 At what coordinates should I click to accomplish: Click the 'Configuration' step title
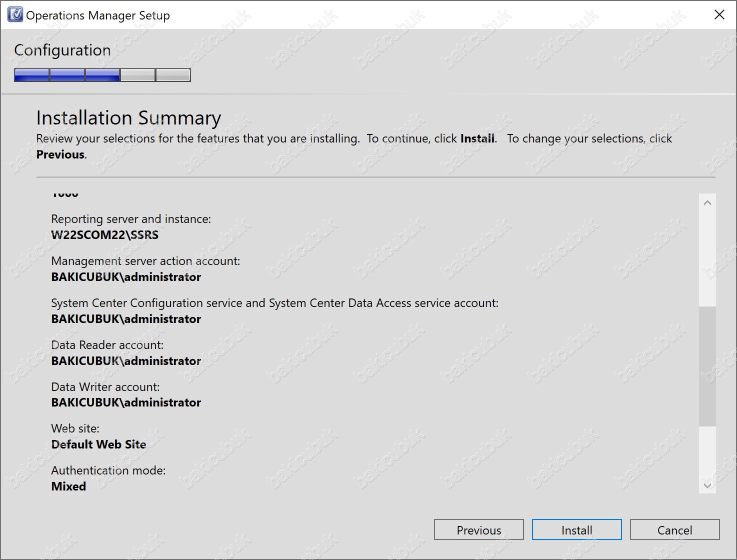[62, 50]
